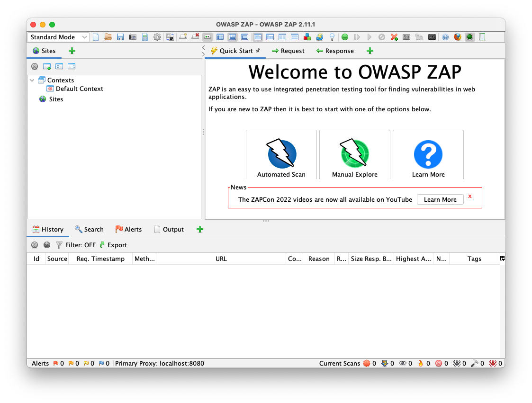Click the show all tabs toolbar icon
The height and width of the screenshot is (403, 532).
point(183,36)
